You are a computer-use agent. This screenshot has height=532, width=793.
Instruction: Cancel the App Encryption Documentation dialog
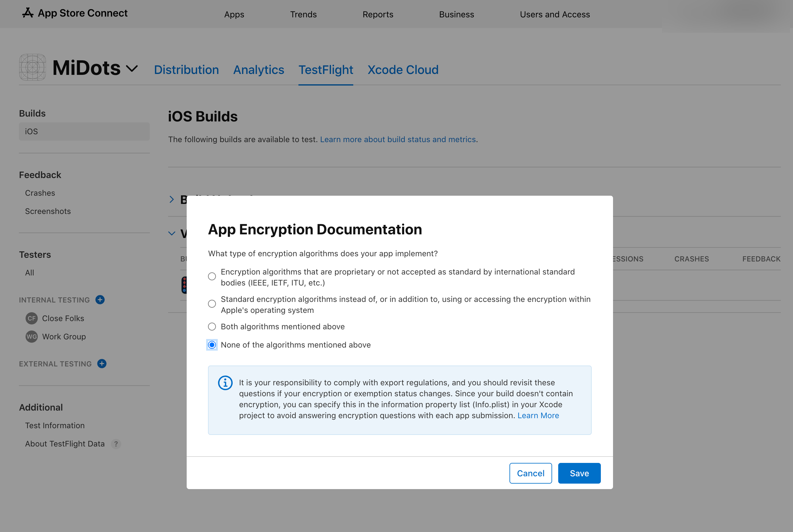[530, 473]
